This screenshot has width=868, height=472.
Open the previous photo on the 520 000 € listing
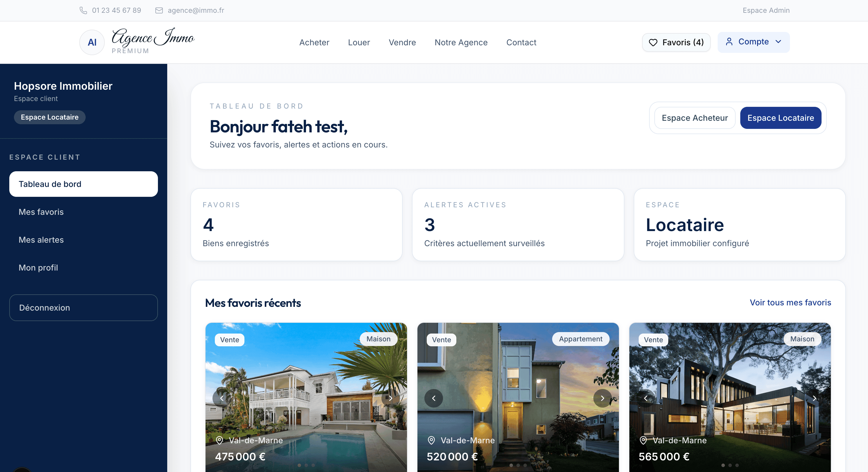click(x=434, y=398)
